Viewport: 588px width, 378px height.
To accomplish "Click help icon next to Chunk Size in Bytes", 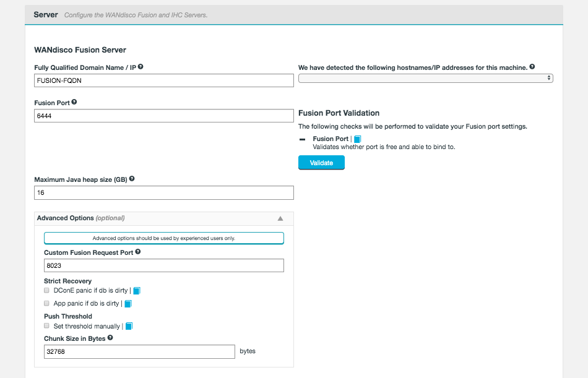I will click(110, 338).
